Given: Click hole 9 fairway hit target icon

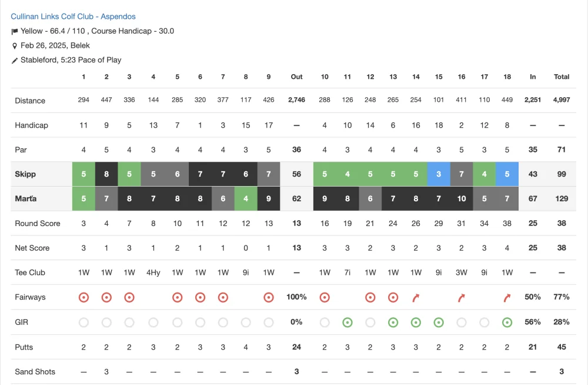Looking at the screenshot, I should [269, 297].
